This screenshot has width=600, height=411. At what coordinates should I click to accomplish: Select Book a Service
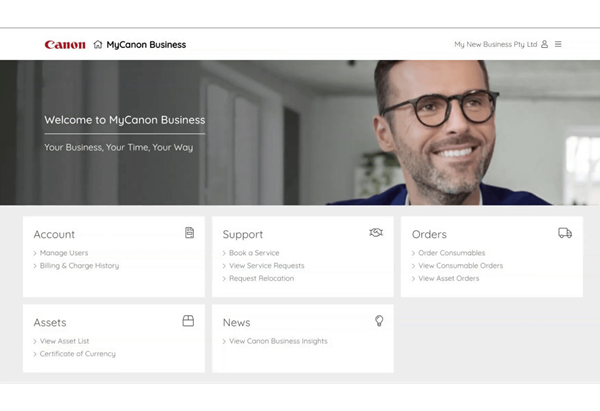click(254, 253)
